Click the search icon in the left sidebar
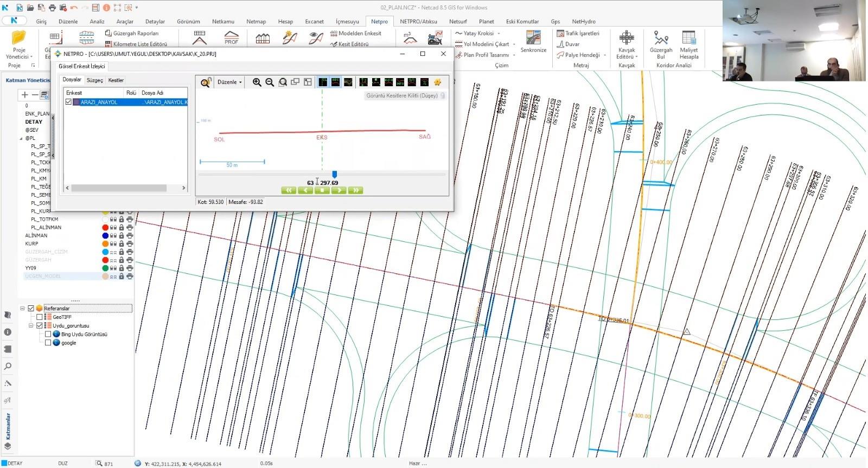 pyautogui.click(x=8, y=366)
